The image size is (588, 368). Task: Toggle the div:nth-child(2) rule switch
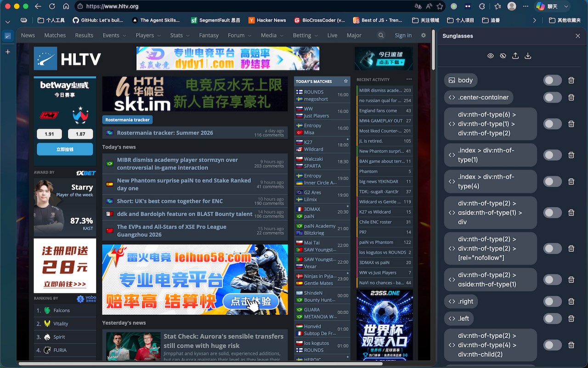pyautogui.click(x=552, y=345)
